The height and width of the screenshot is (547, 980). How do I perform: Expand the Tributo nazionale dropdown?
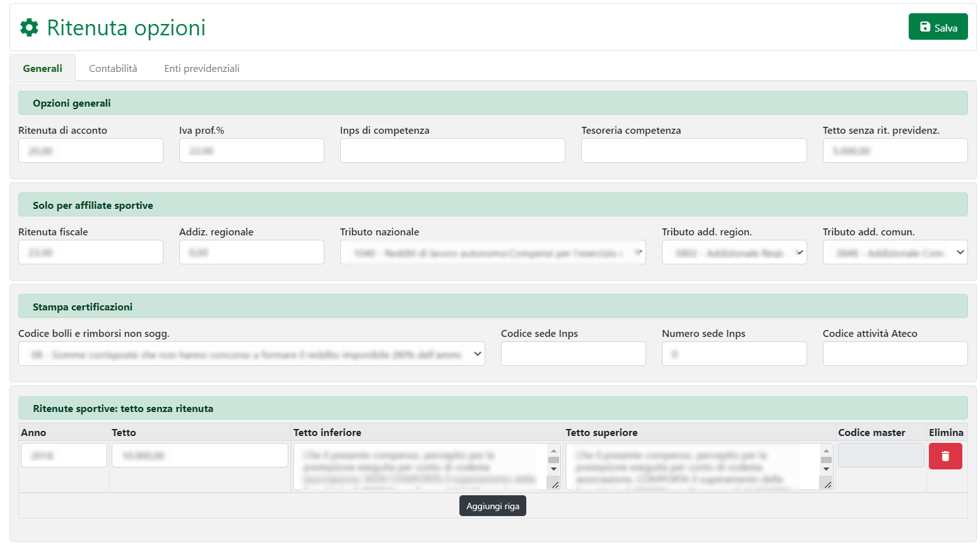[x=492, y=252]
